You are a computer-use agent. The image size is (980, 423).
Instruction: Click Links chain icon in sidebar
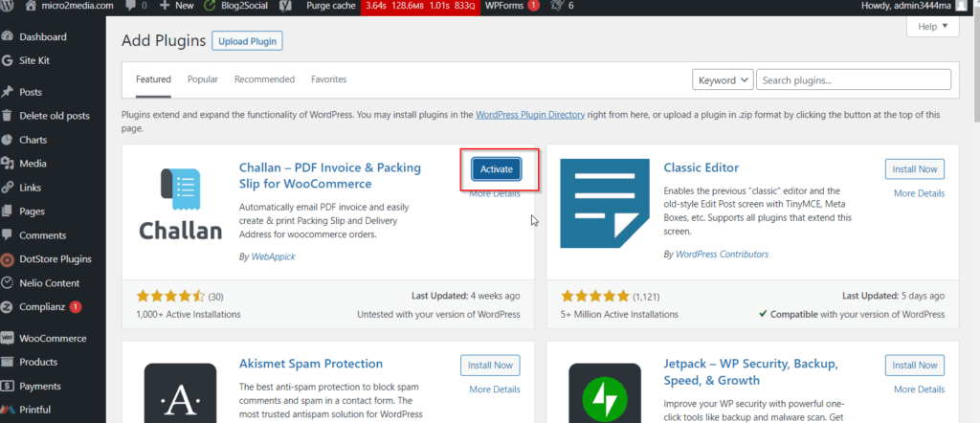pos(8,188)
